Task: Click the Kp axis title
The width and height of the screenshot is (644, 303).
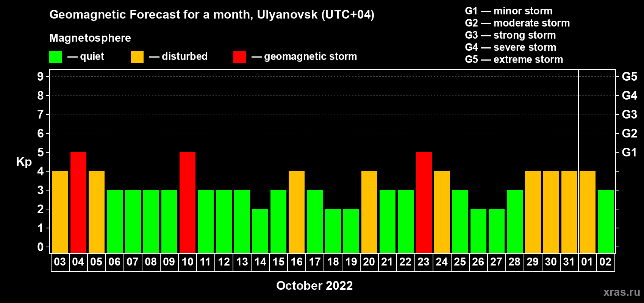Action: [24, 162]
